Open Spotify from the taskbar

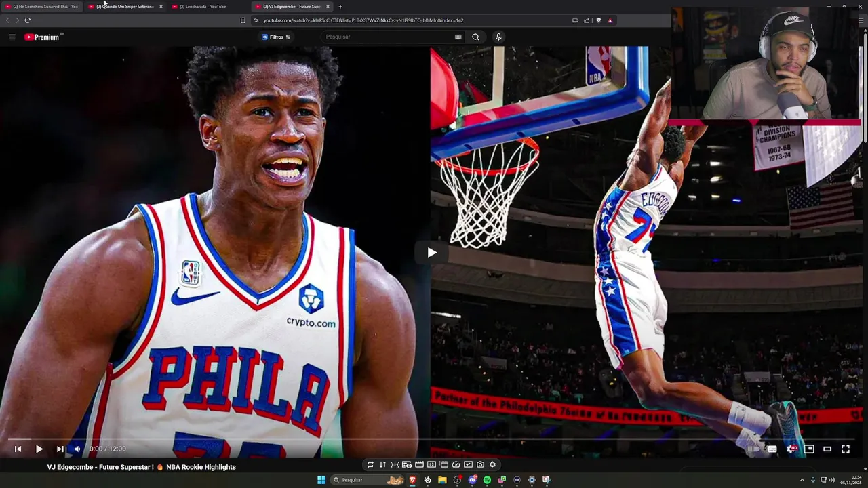coord(487,480)
